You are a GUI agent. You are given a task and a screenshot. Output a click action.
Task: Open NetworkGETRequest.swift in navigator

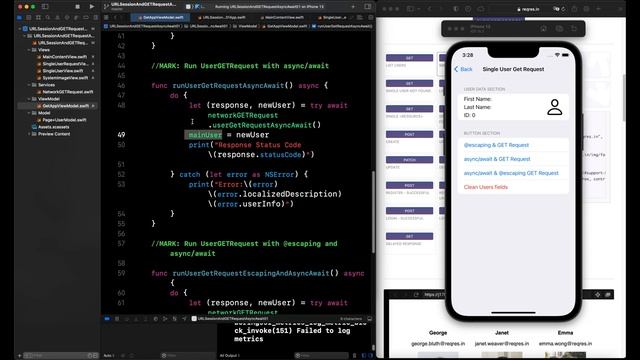coord(68,92)
